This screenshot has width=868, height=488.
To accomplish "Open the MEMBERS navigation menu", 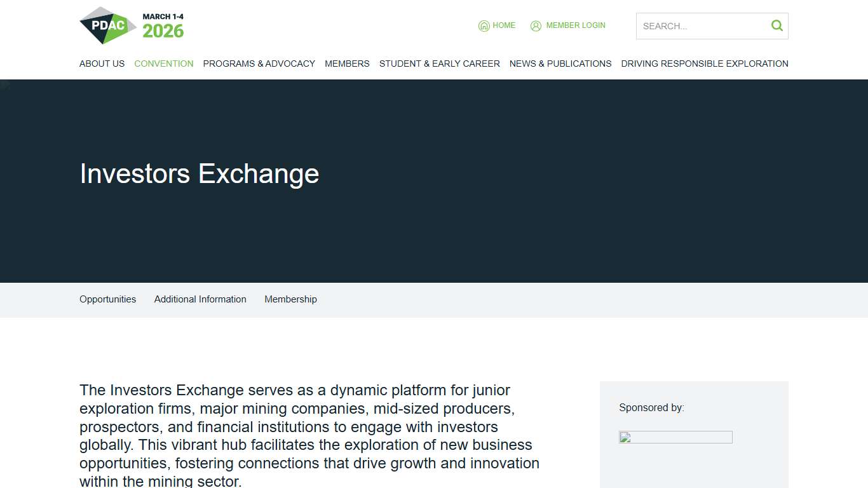I will 347,64.
